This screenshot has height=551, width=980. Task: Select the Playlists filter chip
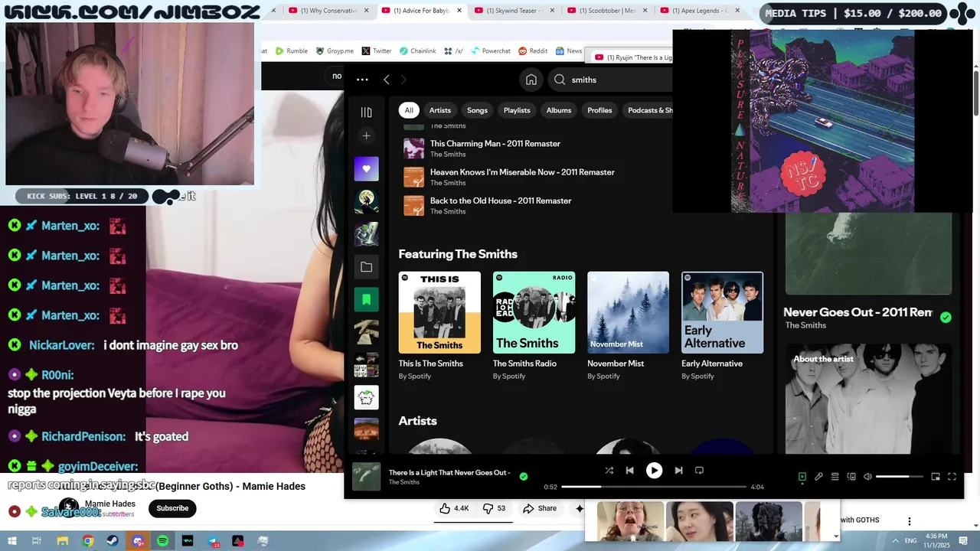coord(517,110)
